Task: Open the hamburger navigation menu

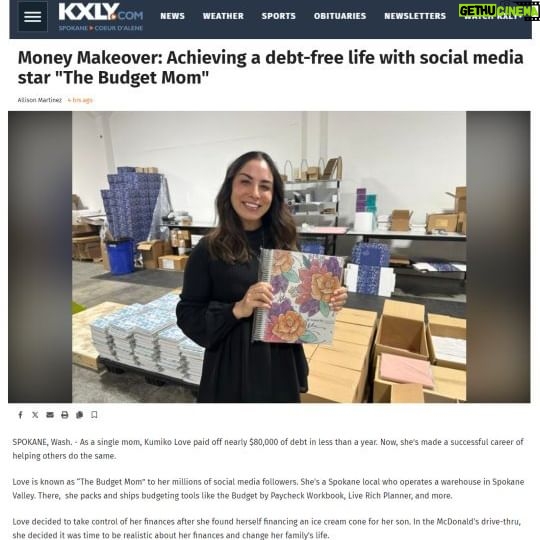Action: click(x=32, y=17)
